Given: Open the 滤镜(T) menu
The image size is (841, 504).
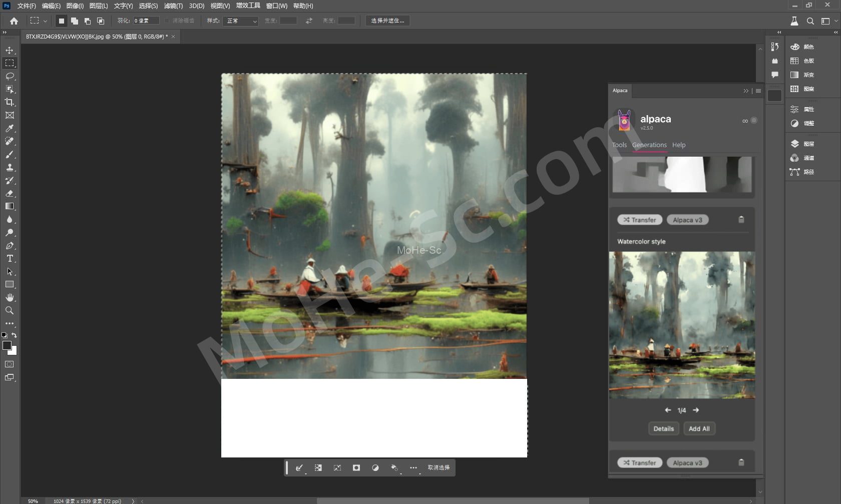Looking at the screenshot, I should point(173,6).
